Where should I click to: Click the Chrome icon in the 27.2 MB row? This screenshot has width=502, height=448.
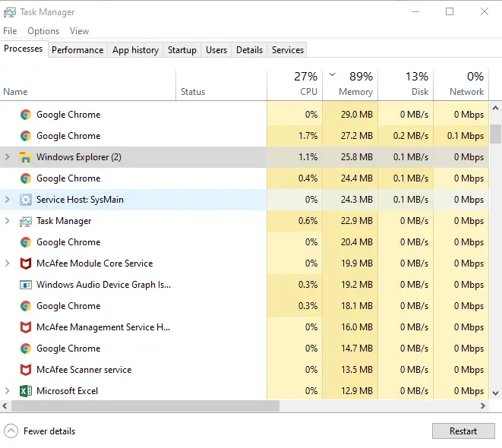click(26, 136)
